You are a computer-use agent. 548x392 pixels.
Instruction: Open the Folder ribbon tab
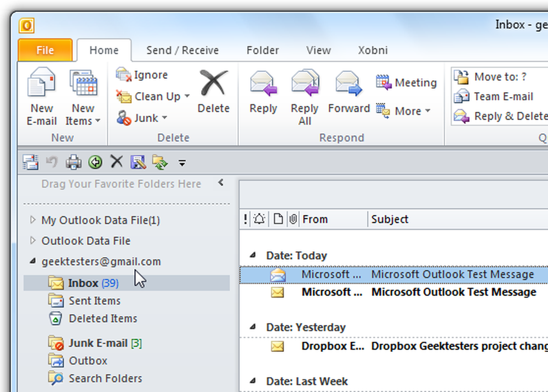263,50
